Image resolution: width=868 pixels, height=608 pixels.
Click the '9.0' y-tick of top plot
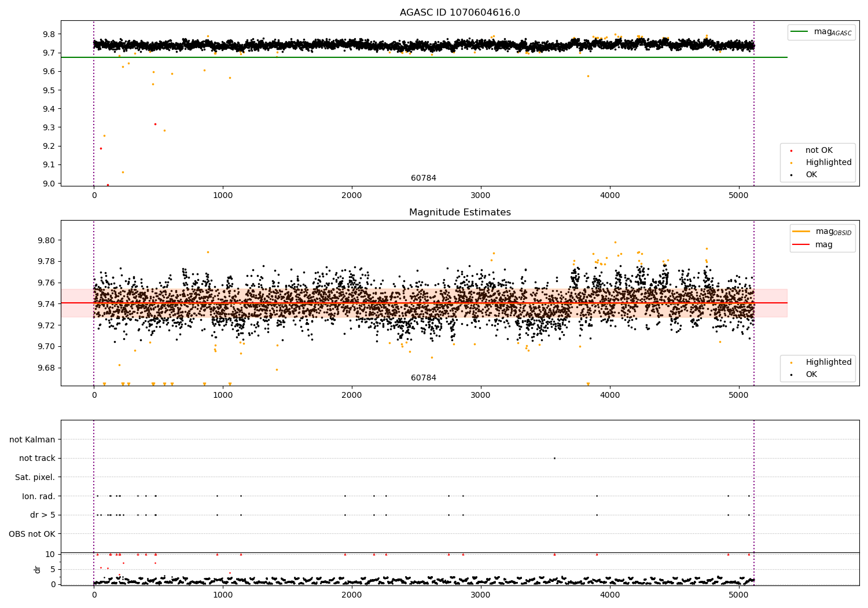(x=49, y=184)
